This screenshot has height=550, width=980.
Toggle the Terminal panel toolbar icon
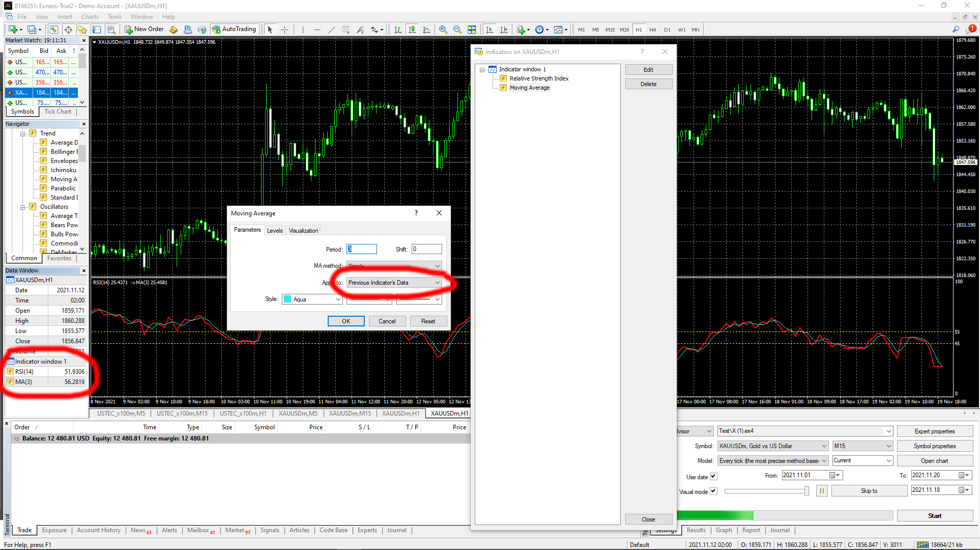pos(97,30)
